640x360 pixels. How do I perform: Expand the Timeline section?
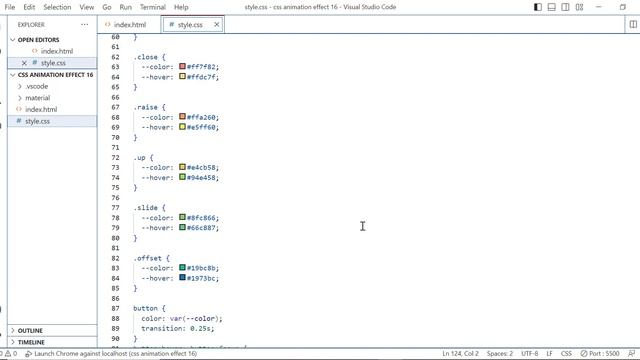pos(31,342)
